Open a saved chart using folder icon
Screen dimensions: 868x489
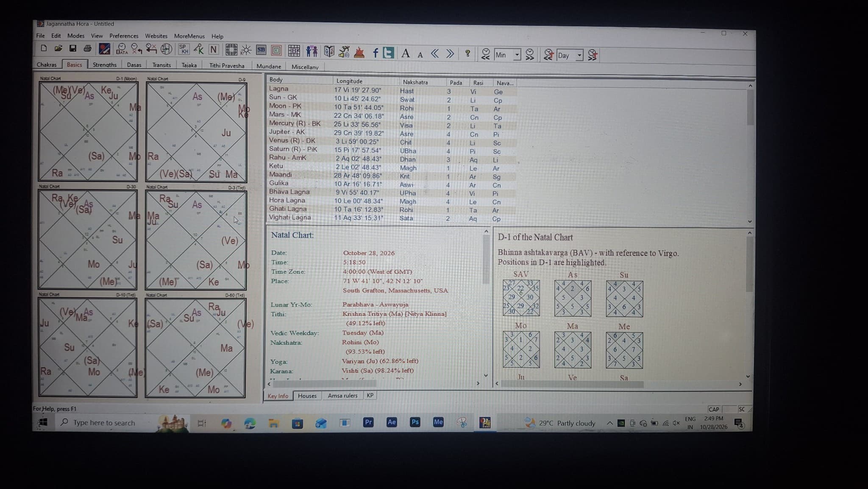[x=58, y=49]
